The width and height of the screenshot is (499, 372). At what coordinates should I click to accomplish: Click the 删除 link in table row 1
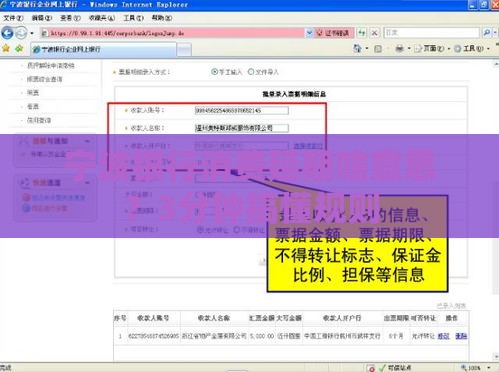(x=461, y=336)
